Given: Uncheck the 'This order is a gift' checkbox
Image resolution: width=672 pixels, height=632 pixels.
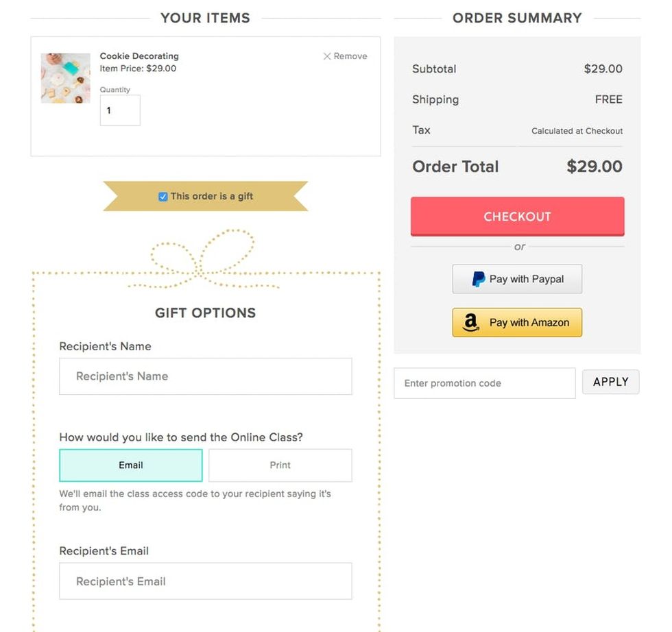Looking at the screenshot, I should pos(163,197).
